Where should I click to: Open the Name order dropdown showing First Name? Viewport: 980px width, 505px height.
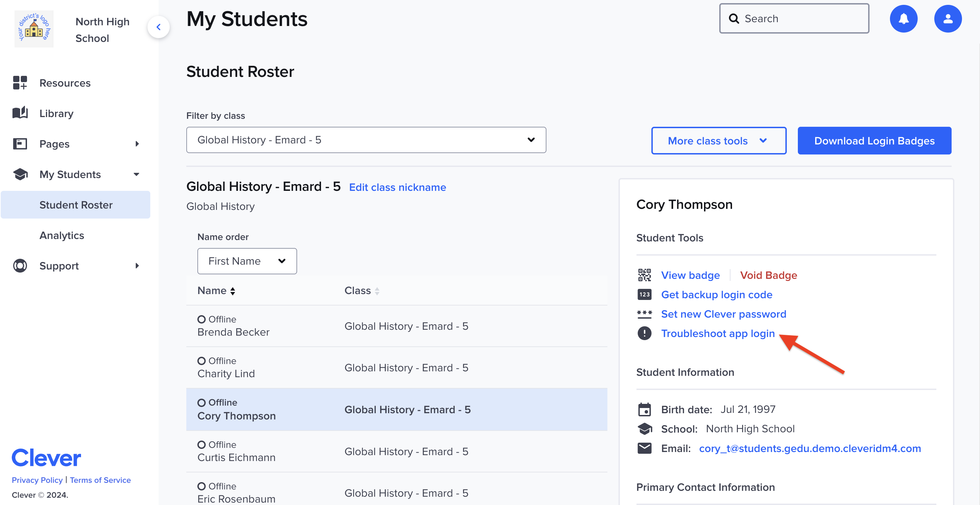pos(247,261)
